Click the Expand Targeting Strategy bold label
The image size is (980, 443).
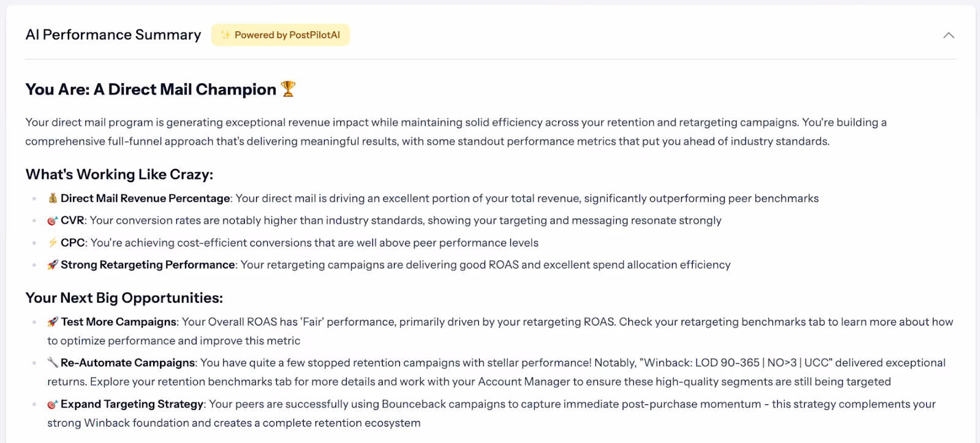(x=132, y=404)
